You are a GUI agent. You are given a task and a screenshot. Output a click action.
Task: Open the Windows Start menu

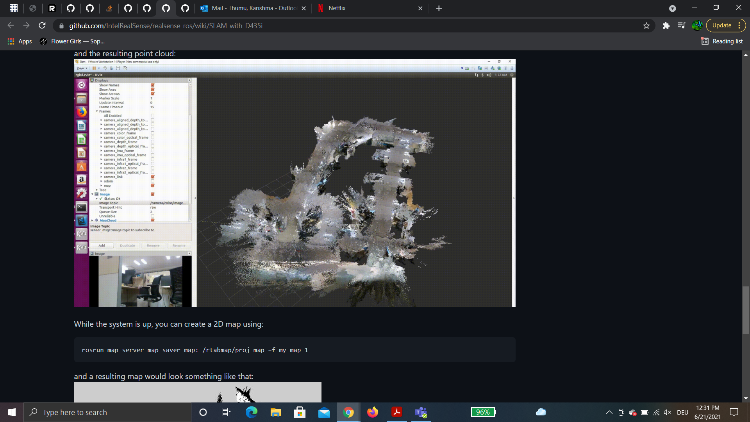tap(11, 412)
